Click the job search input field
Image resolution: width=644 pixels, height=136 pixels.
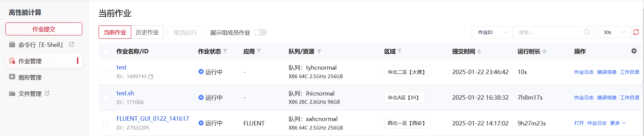click(547, 32)
